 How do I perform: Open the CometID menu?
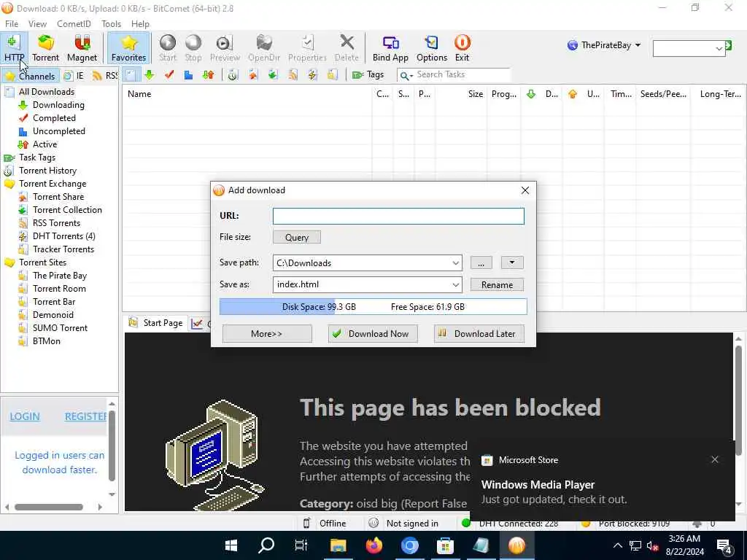(74, 24)
